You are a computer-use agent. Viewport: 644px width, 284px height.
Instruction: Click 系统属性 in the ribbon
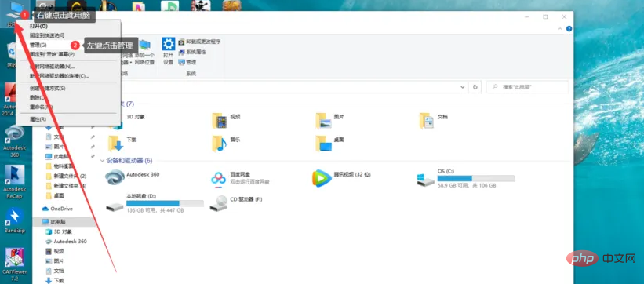tap(192, 53)
